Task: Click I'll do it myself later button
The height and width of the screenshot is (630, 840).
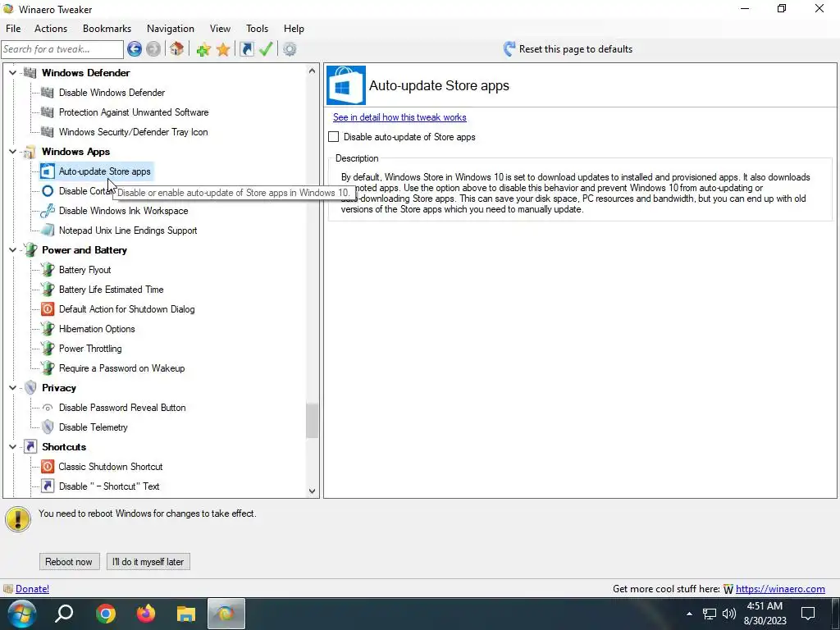Action: (148, 561)
